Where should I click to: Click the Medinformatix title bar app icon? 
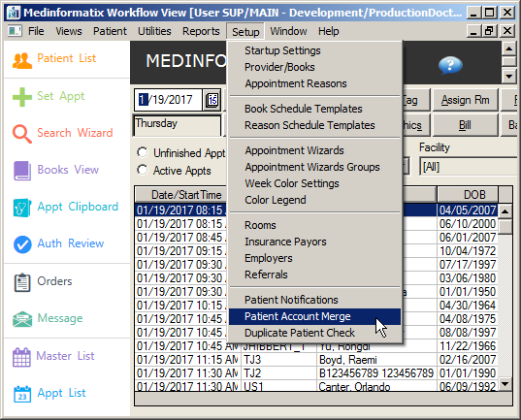tap(14, 13)
